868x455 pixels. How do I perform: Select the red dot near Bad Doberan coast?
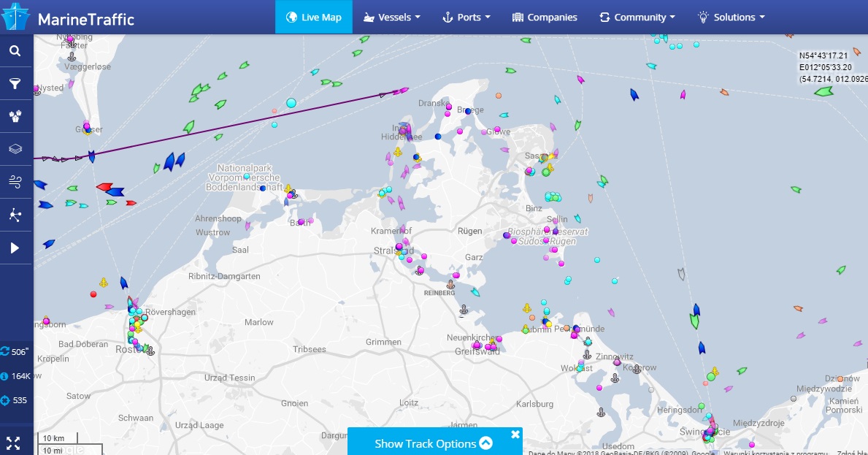(93, 294)
